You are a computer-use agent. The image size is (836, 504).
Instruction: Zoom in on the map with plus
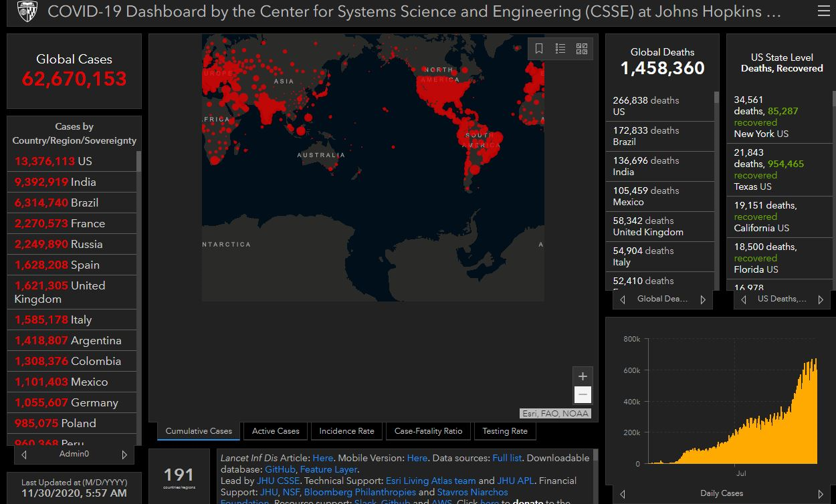click(x=583, y=376)
